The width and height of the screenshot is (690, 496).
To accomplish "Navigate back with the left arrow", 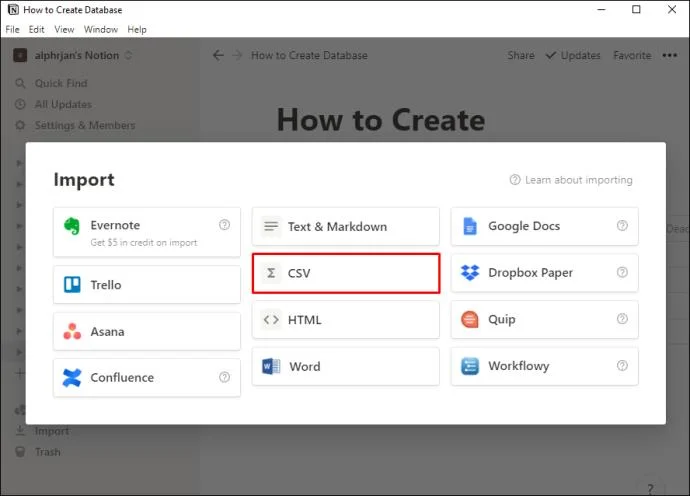I will pyautogui.click(x=218, y=56).
